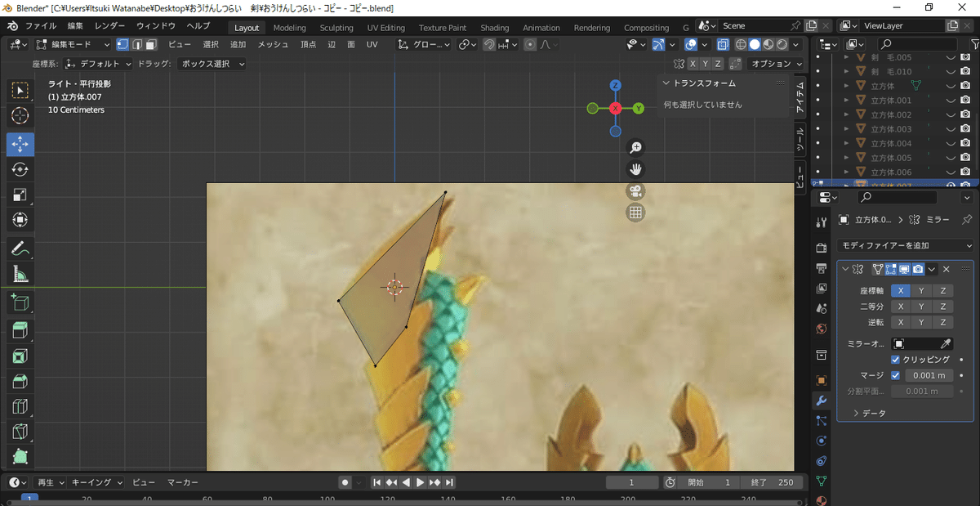980x506 pixels.
Task: Select the 3D Cursor tool
Action: [x=20, y=116]
